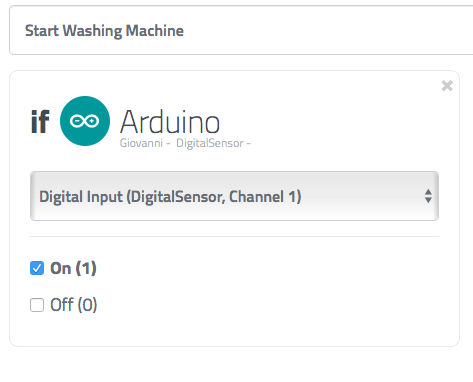Image resolution: width=473 pixels, height=382 pixels.
Task: Dismiss the Arduino condition card using the X
Action: point(447,86)
